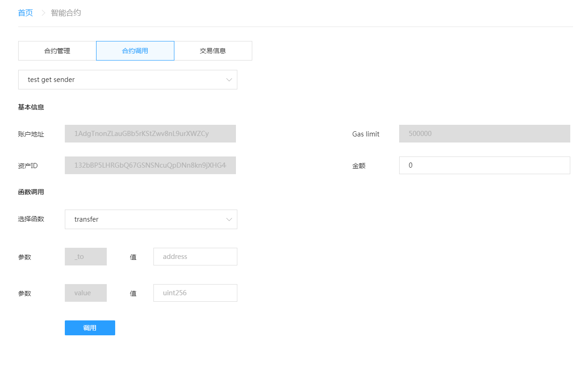
Task: Expand the 选择函数 dropdown showing transfer
Action: point(145,219)
